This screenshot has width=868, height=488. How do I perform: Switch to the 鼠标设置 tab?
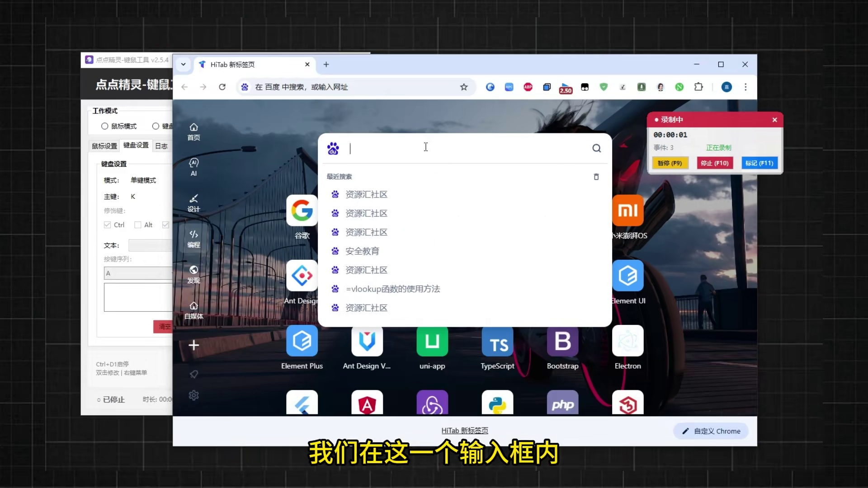tap(104, 146)
